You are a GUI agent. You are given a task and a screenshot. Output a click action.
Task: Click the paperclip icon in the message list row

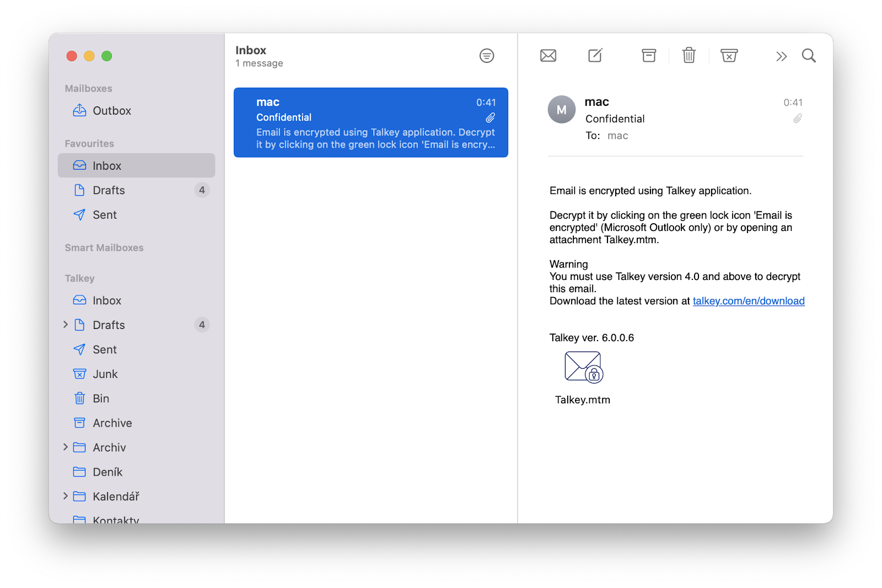(490, 117)
